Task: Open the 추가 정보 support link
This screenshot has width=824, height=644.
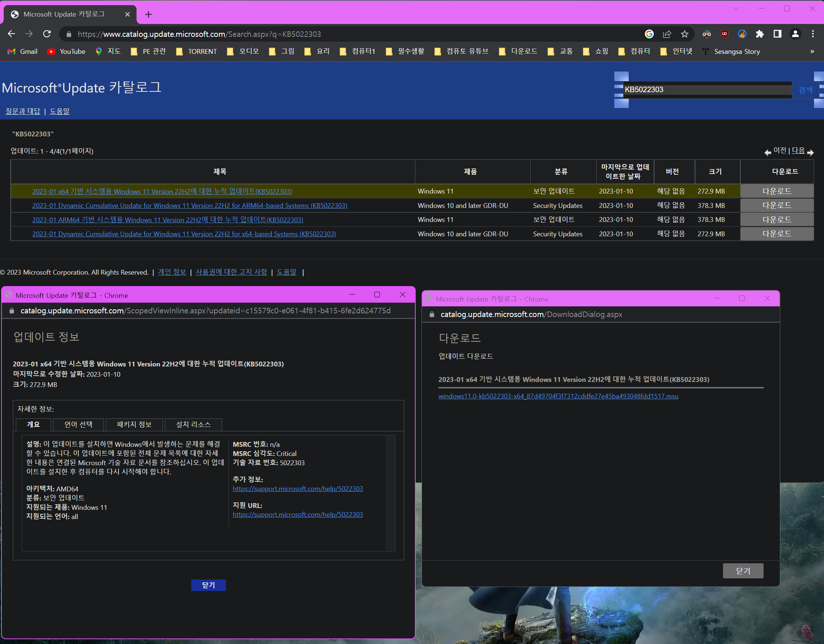Action: click(x=298, y=488)
